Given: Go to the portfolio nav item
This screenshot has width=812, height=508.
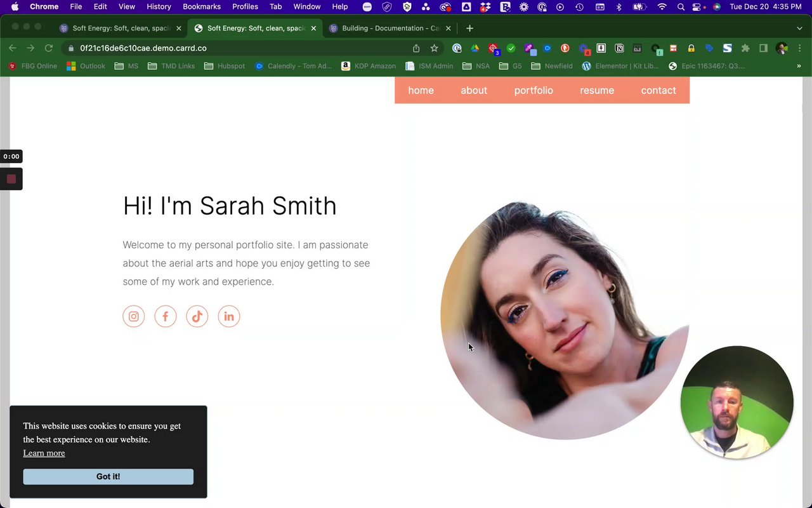Looking at the screenshot, I should click(534, 90).
